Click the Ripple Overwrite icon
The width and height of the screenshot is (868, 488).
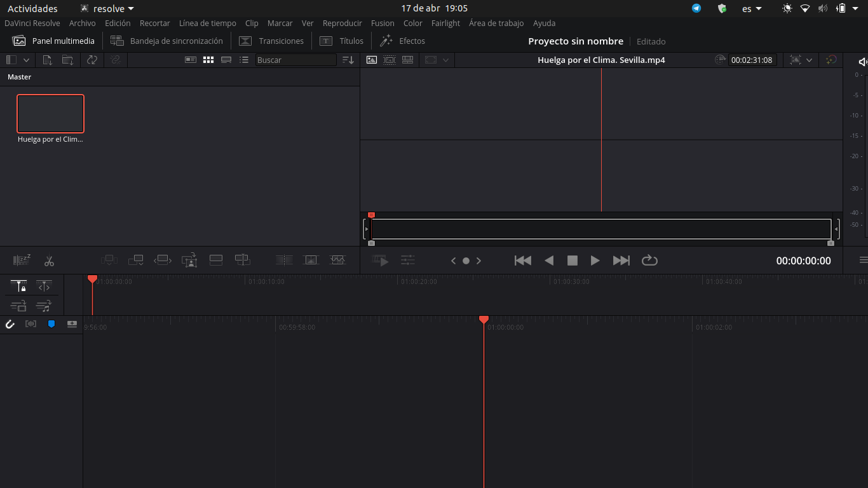click(163, 260)
